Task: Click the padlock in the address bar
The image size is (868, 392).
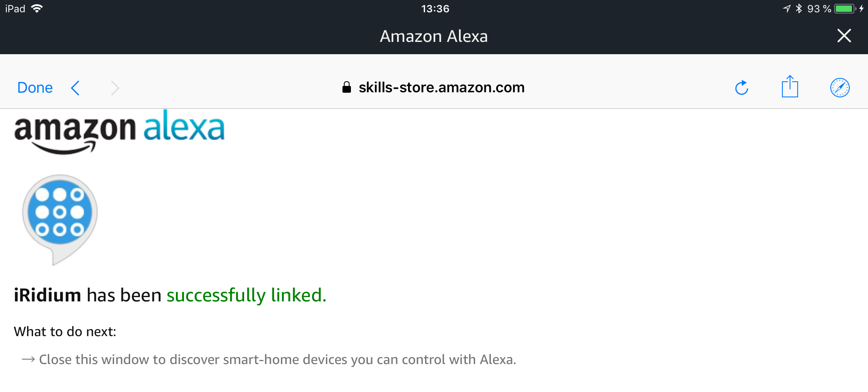Action: tap(346, 87)
